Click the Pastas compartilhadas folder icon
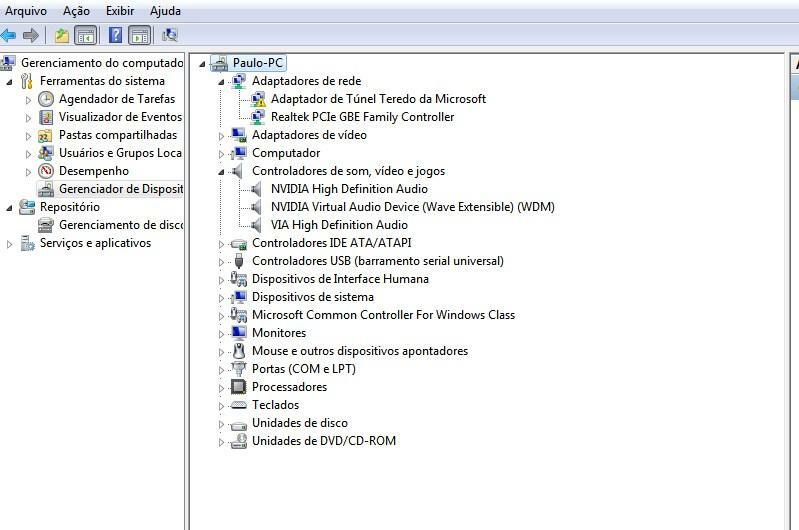Viewport: 799px width, 530px height. click(x=45, y=136)
